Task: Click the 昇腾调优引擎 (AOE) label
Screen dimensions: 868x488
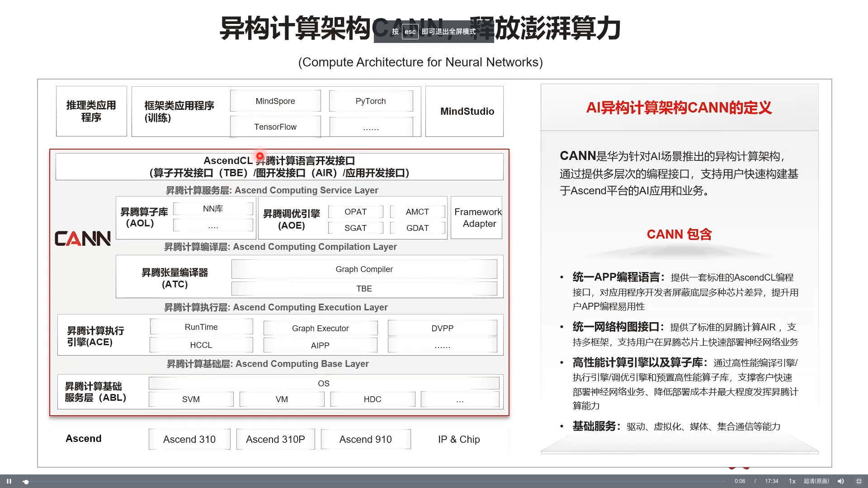Action: tap(292, 220)
